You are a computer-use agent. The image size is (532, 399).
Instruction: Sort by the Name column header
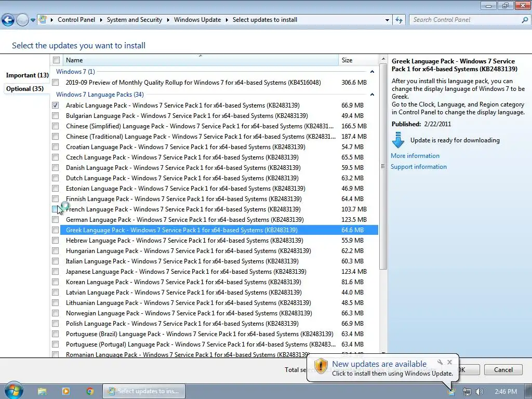click(201, 60)
